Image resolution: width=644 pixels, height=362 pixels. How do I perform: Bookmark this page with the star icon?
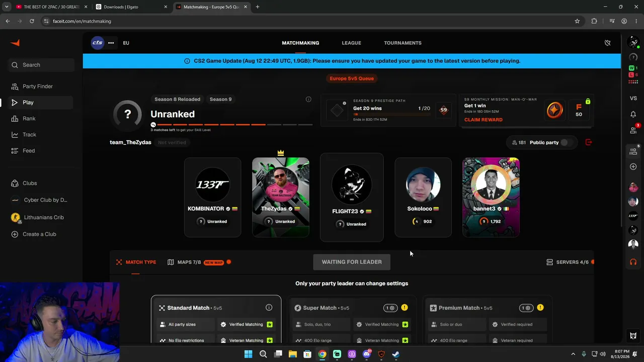(577, 21)
